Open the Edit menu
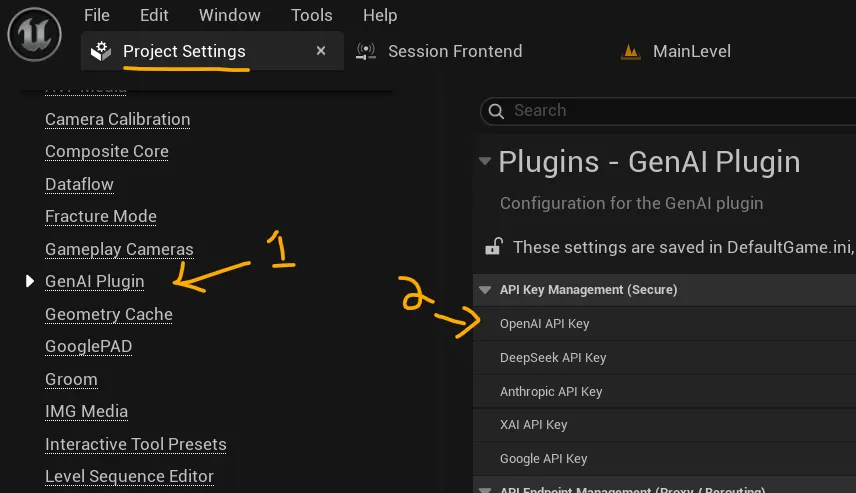The height and width of the screenshot is (493, 856). tap(154, 15)
